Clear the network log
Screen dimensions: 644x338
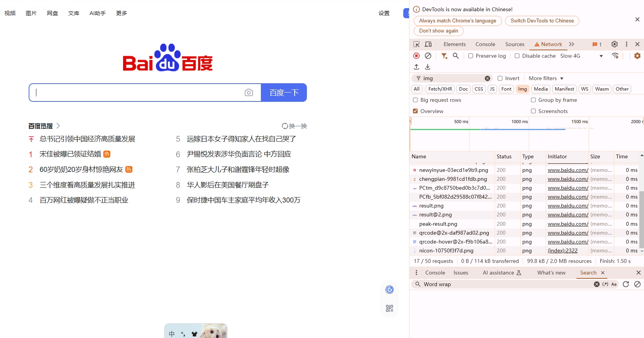(x=428, y=56)
